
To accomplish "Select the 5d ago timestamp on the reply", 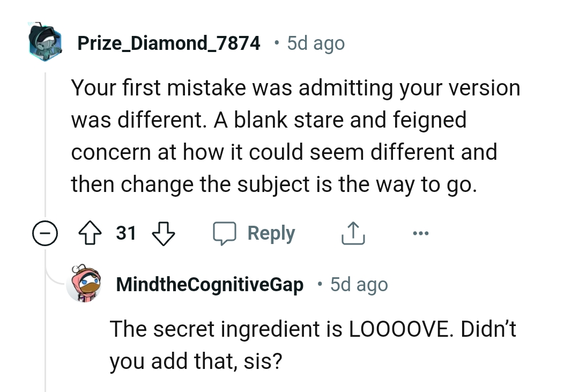I will pos(358,284).
